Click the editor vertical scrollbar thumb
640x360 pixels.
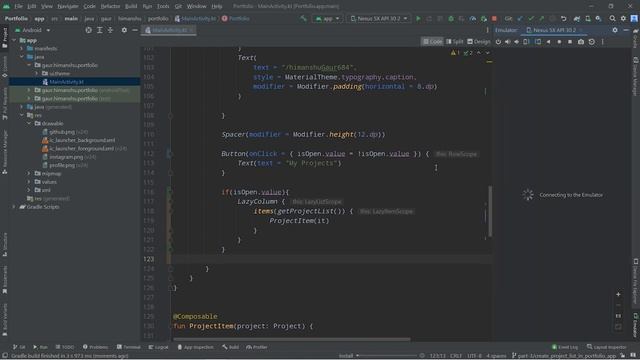tap(490, 211)
